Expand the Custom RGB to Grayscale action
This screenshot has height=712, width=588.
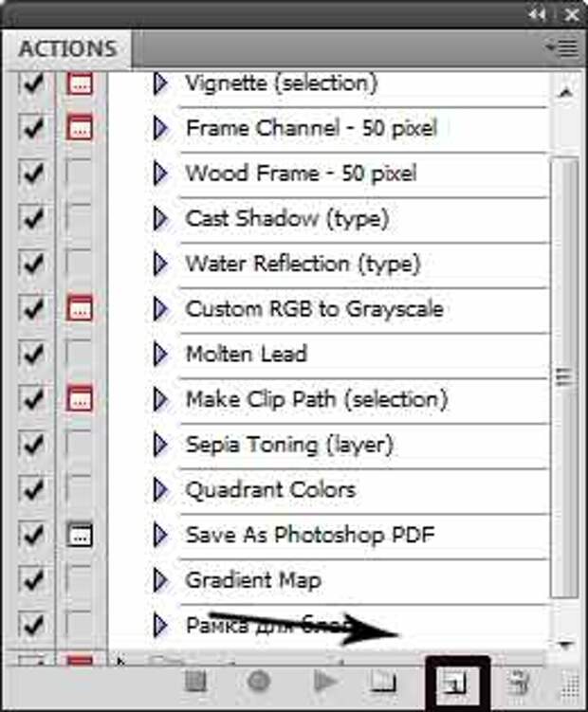(x=160, y=309)
